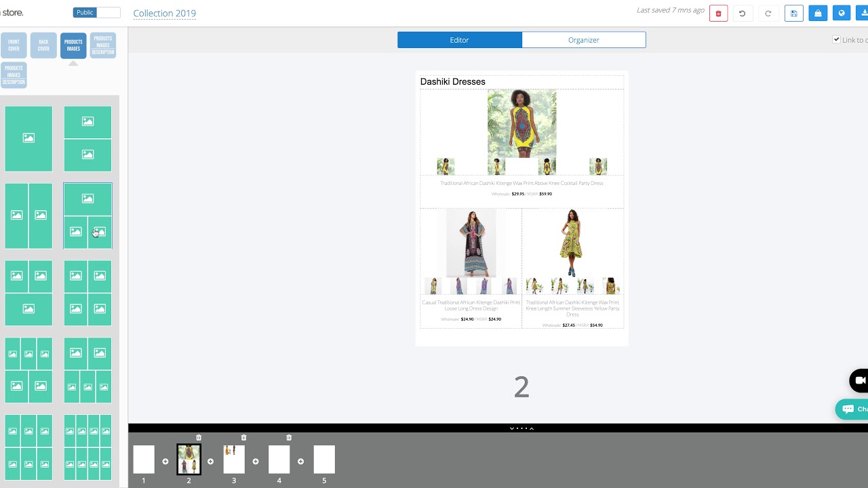Delete page 4 using its trash icon
This screenshot has width=868, height=488.
(x=289, y=438)
